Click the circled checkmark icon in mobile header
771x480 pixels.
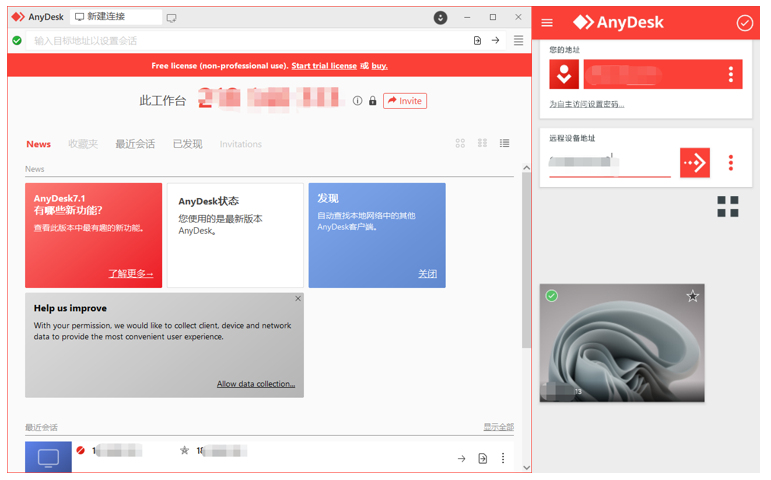tap(744, 23)
